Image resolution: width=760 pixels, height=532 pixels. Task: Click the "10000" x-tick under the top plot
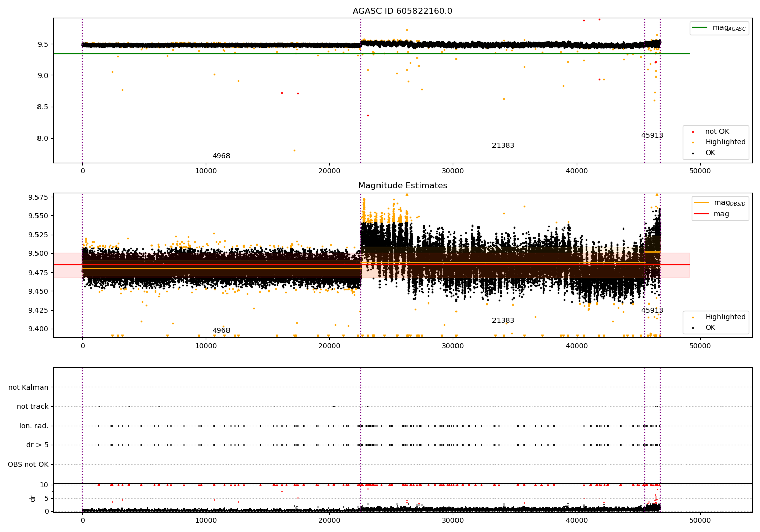click(206, 171)
